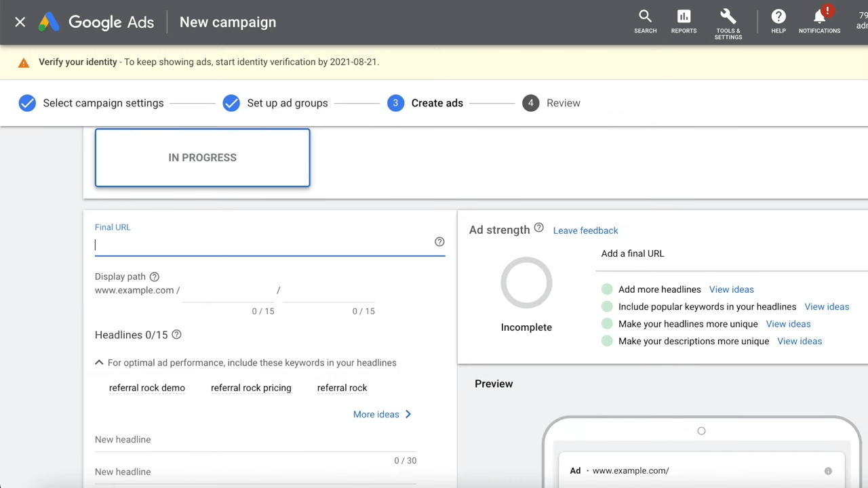Click Leave feedback link
The width and height of the screenshot is (868, 488).
[585, 230]
